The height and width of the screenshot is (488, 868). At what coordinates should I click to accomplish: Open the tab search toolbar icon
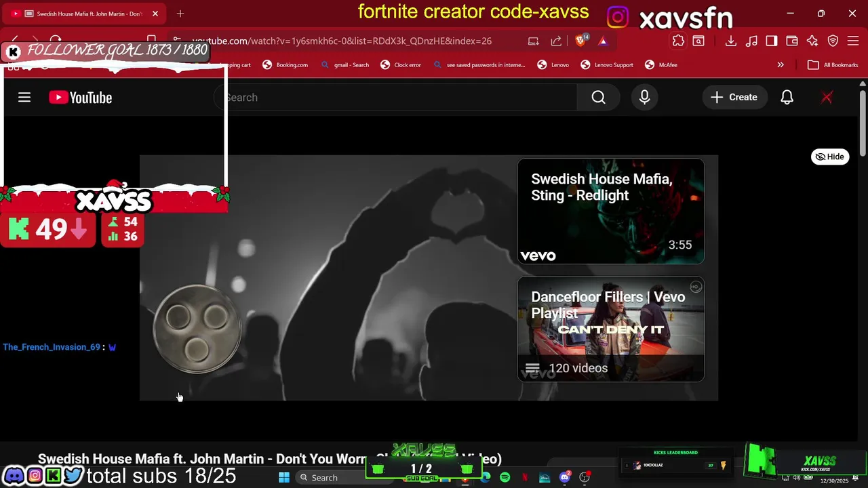698,41
